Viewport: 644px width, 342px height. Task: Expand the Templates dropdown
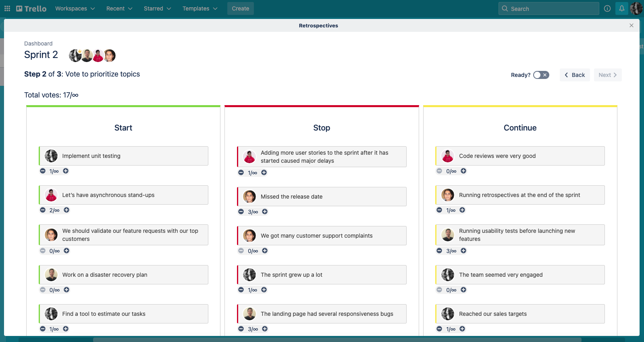pyautogui.click(x=200, y=8)
